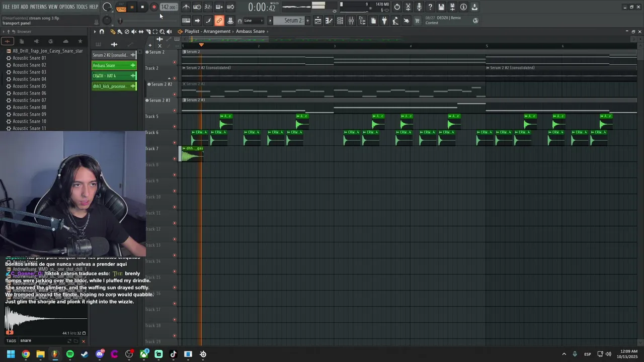The image size is (644, 362).
Task: Collapse the Track 2 group arrow
Action: click(x=169, y=78)
